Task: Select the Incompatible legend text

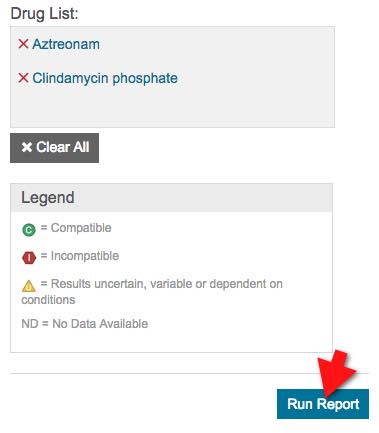Action: coord(85,256)
